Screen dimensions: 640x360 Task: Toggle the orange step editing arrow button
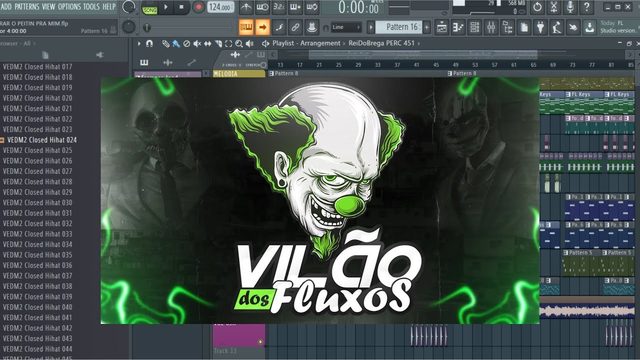point(262,27)
